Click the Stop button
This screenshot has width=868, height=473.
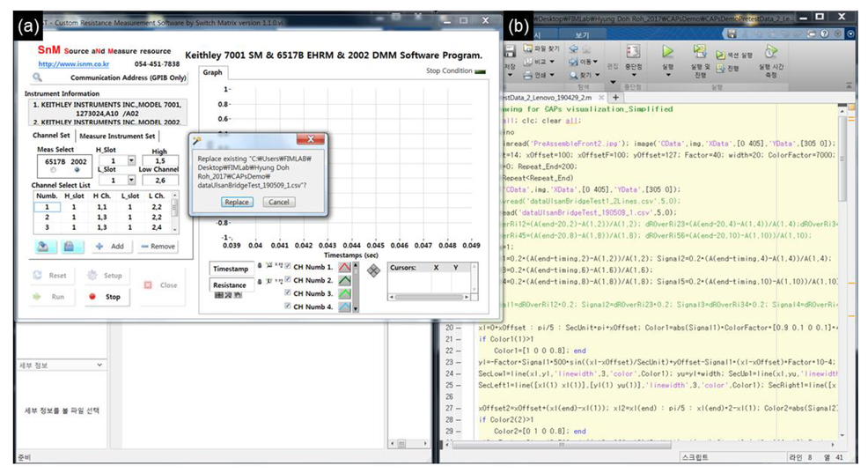(107, 297)
